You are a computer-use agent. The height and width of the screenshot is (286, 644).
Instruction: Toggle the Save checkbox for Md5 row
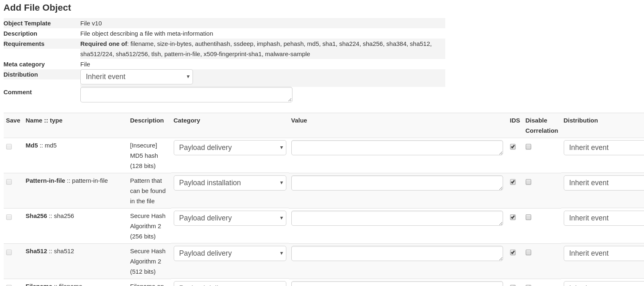point(9,147)
